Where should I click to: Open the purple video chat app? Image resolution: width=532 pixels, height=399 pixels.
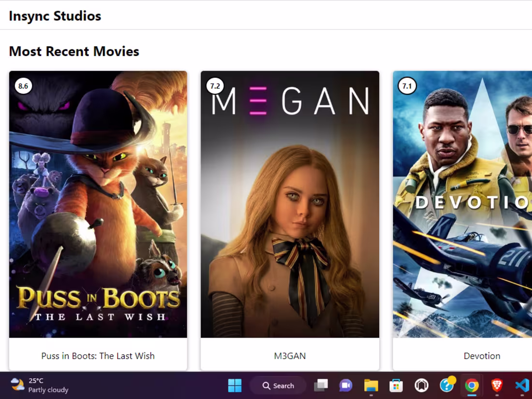pyautogui.click(x=345, y=385)
